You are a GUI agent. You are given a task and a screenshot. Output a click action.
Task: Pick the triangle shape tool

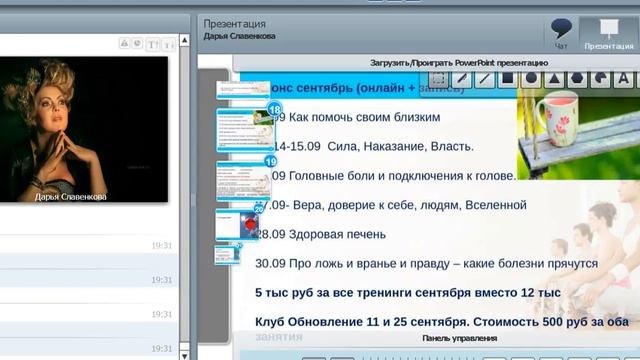(554, 78)
